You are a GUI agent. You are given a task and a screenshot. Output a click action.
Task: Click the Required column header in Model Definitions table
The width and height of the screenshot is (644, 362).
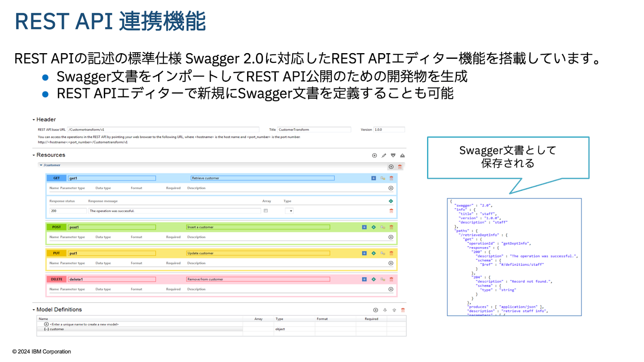[372, 319]
